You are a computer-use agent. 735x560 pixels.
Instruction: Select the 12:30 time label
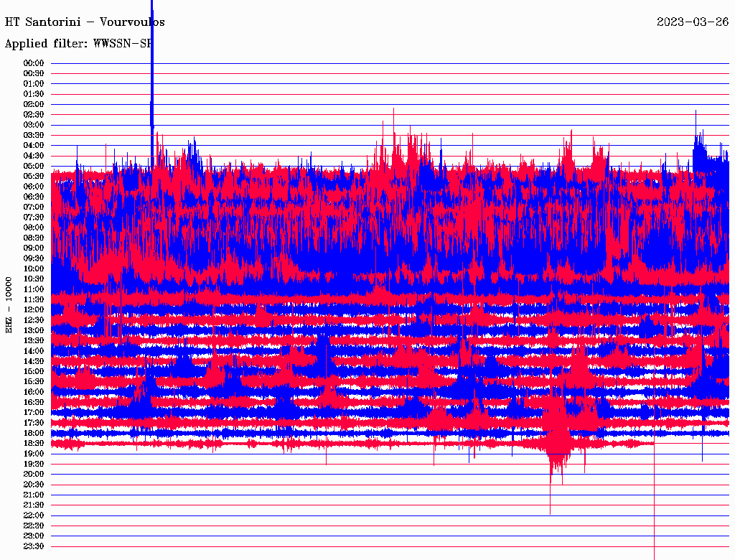point(34,319)
